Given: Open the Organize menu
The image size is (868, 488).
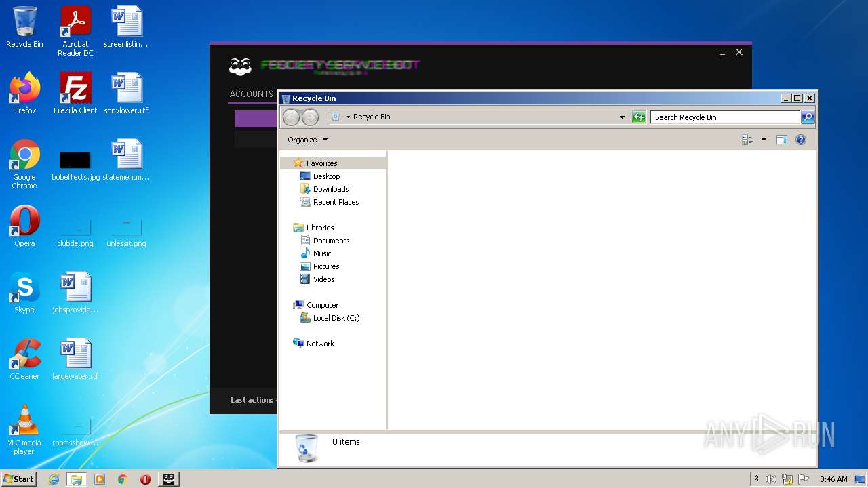Looking at the screenshot, I should [307, 140].
